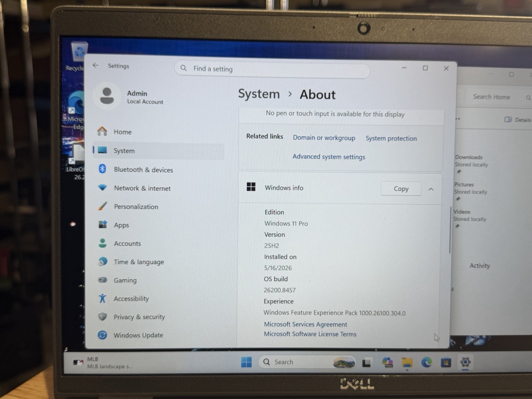
Task: Open Videos folder in File Explorer window
Action: [x=469, y=215]
